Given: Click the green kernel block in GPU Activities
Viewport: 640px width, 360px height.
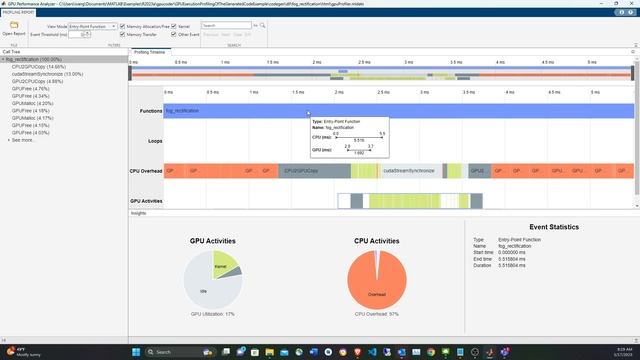Looking at the screenshot, I should [x=404, y=201].
